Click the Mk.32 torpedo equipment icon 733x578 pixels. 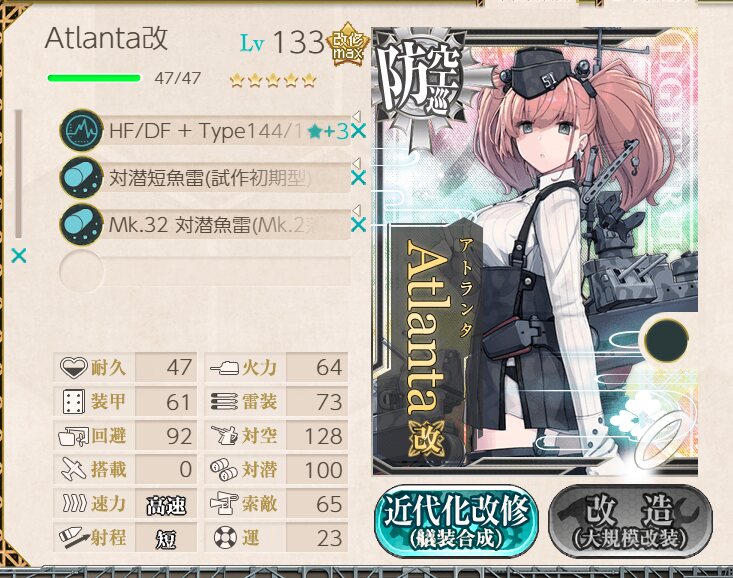click(82, 224)
